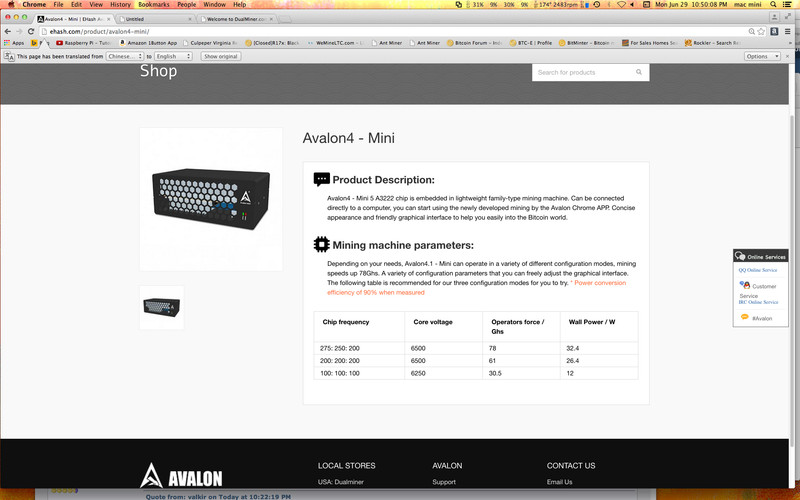
Task: Click the Avalon logo in the footer
Action: 181,476
